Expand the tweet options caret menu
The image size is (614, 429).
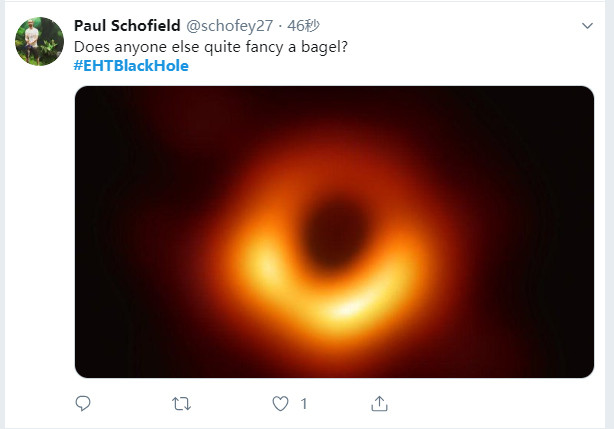[587, 25]
